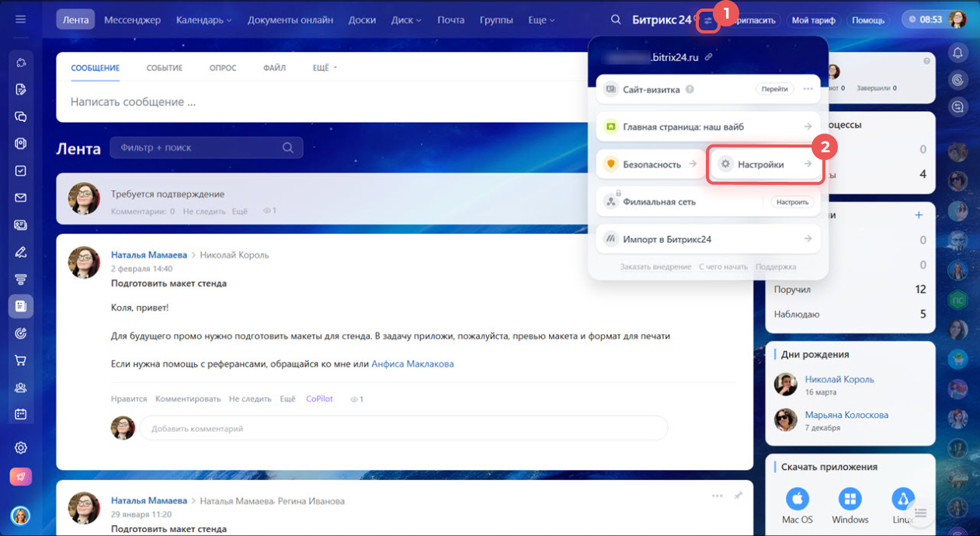This screenshot has width=980, height=536.
Task: Click the mail envelope icon in the left sidebar
Action: pos(21,198)
